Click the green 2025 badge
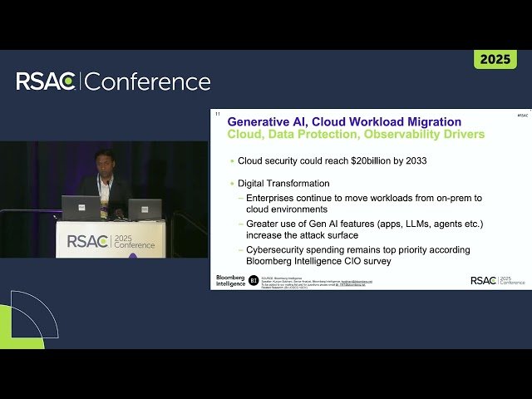 tap(495, 60)
